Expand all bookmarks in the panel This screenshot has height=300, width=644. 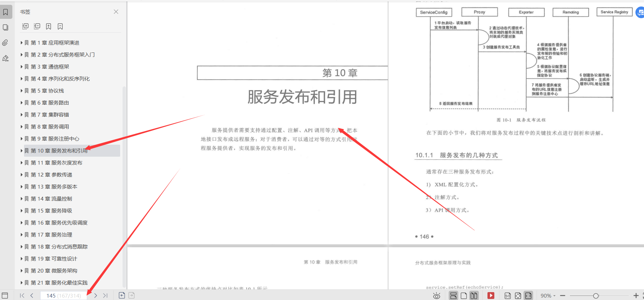[x=25, y=26]
